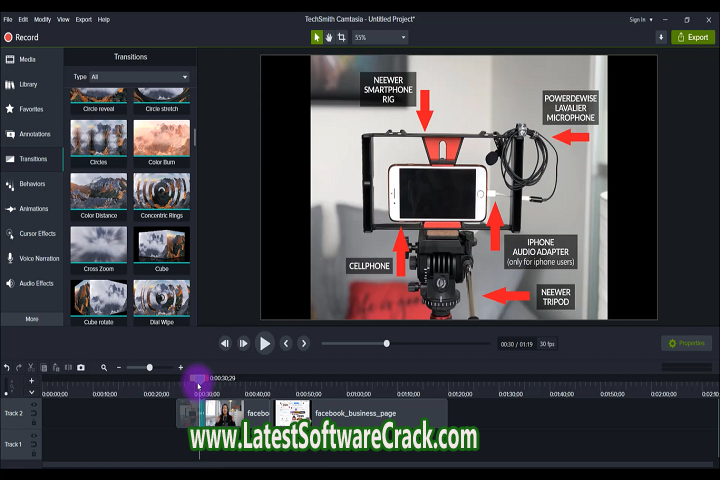Click the download arrow icon beside Export
720x480 pixels.
tap(660, 37)
